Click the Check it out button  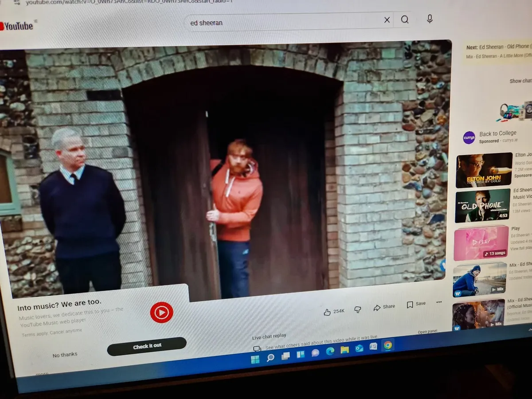(147, 346)
